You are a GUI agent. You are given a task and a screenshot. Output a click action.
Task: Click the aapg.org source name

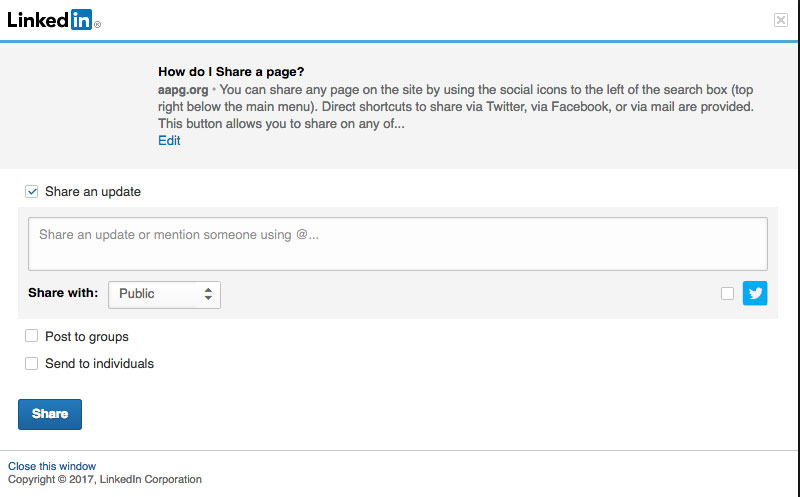click(183, 89)
